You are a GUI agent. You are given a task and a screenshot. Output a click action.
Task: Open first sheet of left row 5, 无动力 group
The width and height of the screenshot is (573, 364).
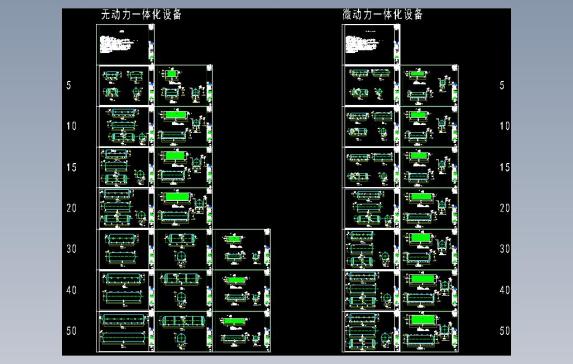point(125,86)
